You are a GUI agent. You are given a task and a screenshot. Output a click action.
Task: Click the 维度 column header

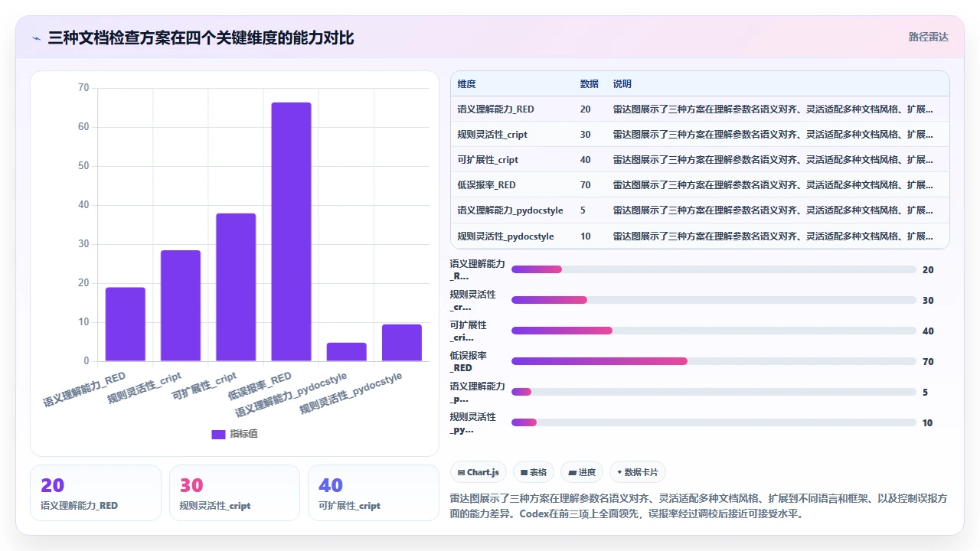[x=466, y=84]
